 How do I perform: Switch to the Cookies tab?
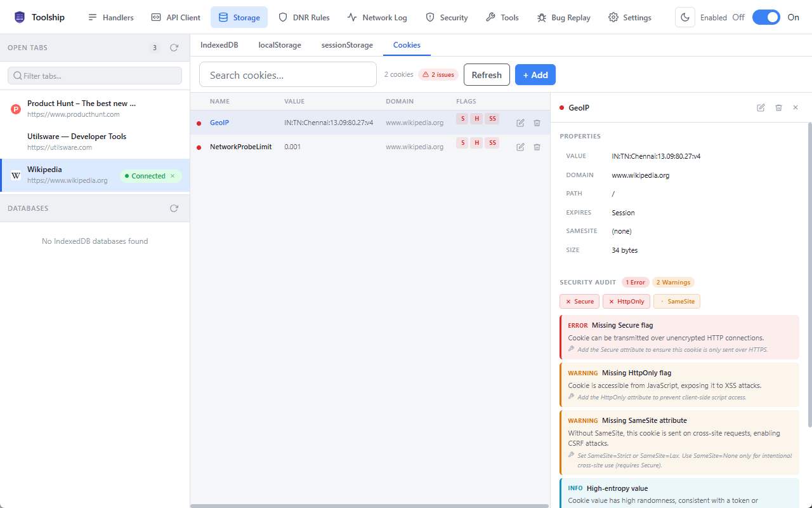[x=407, y=45]
